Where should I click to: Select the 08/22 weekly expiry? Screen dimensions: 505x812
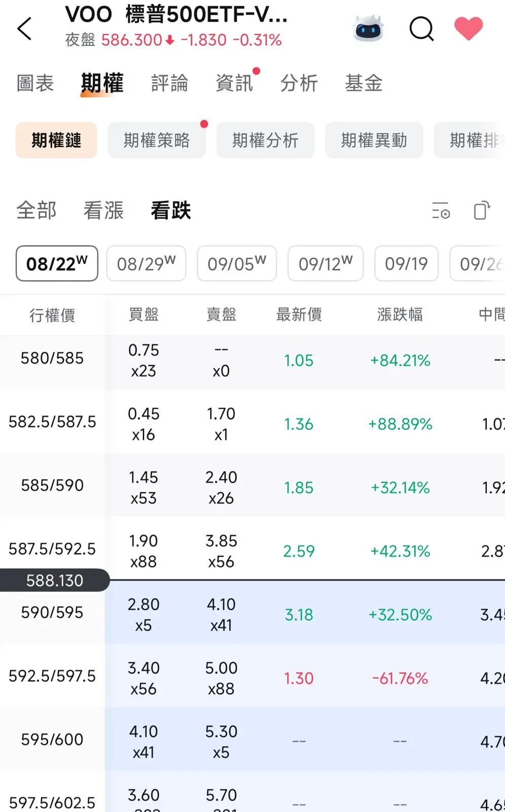tap(57, 263)
